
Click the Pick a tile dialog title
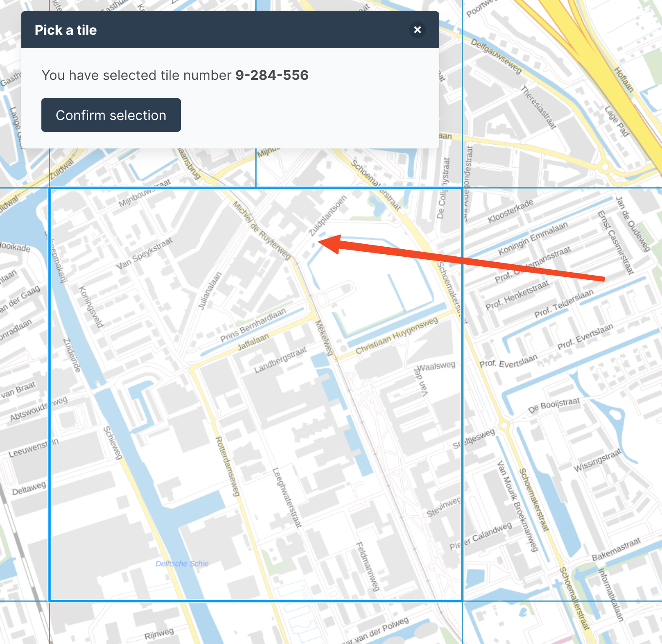[66, 30]
